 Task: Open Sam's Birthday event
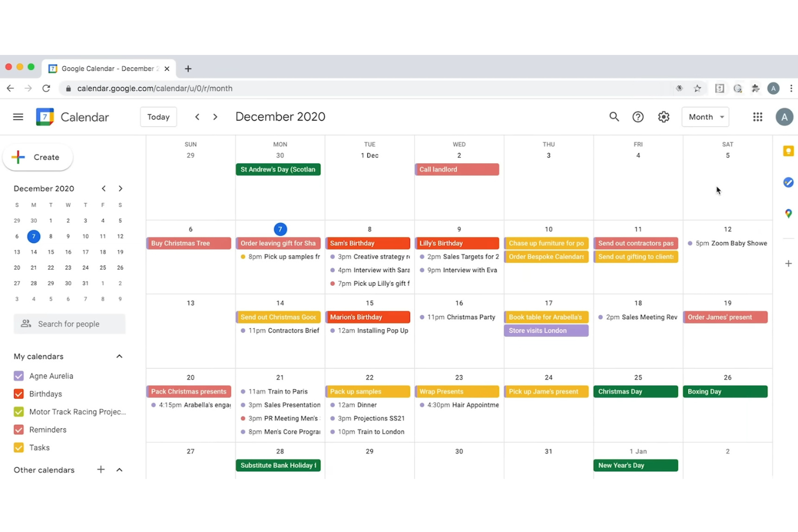coord(368,243)
